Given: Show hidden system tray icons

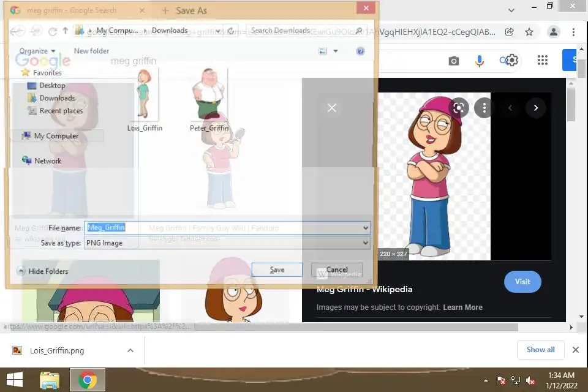Looking at the screenshot, I should tap(486, 380).
